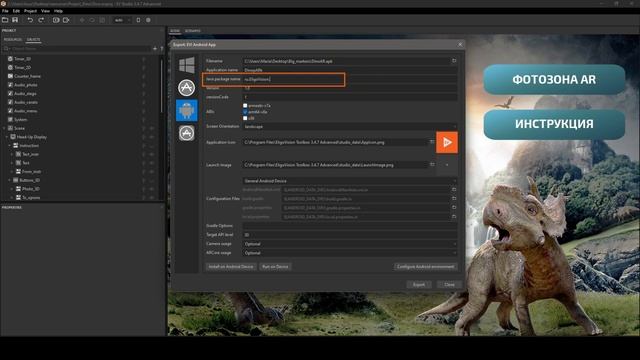This screenshot has width=640, height=360.
Task: Add new object with plus icon in Project panel
Action: tap(155, 49)
